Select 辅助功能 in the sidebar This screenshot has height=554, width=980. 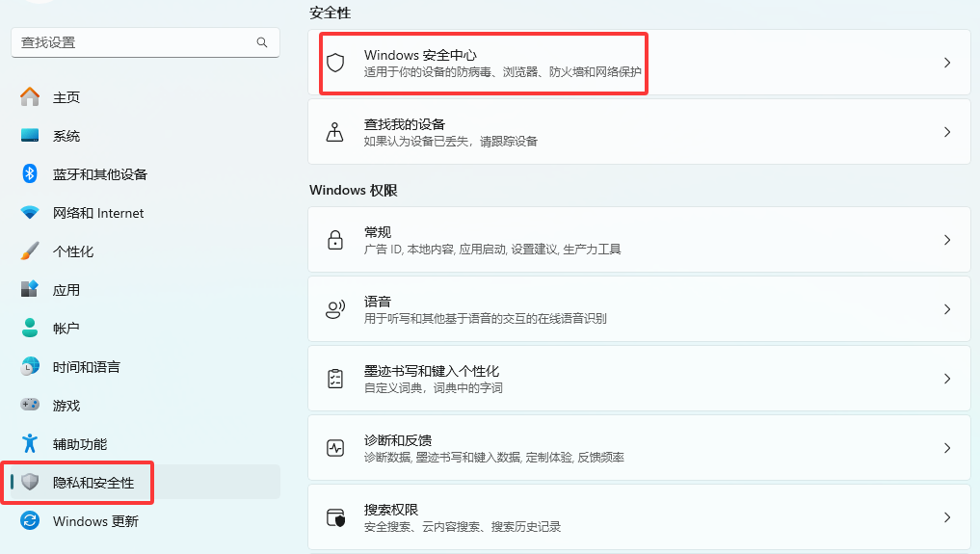point(79,444)
